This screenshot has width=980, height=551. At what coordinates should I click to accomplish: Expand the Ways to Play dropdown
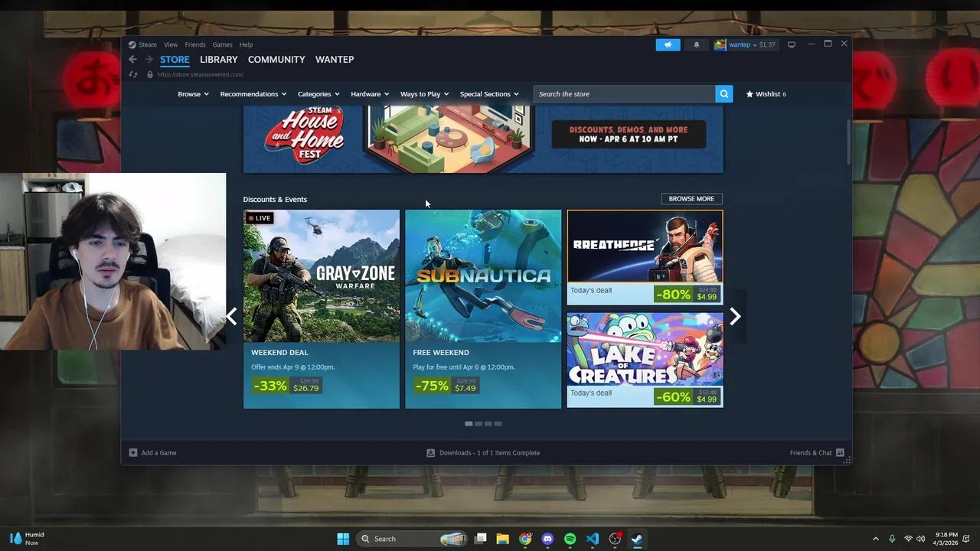(424, 94)
